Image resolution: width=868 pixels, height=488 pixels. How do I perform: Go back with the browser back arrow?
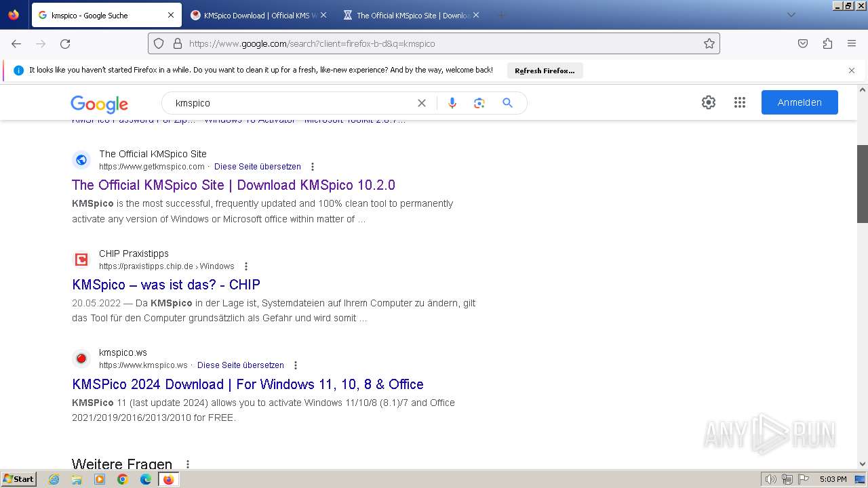(x=16, y=43)
